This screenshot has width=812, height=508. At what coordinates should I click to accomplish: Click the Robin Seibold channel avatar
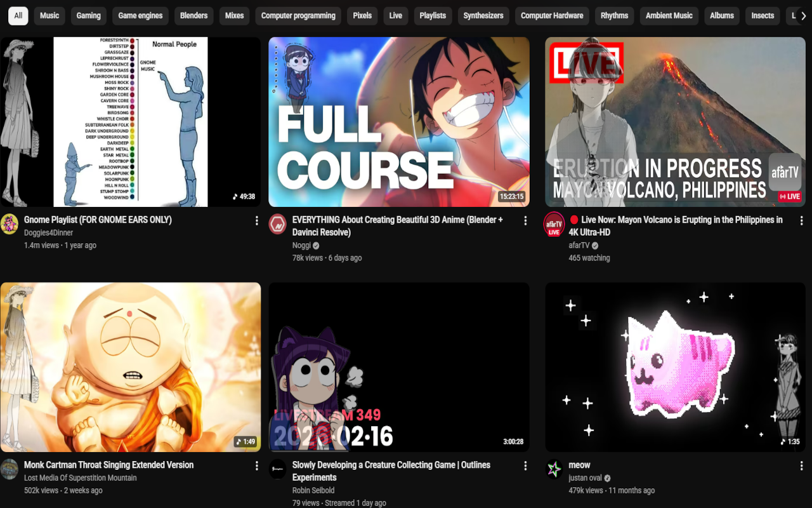(278, 469)
